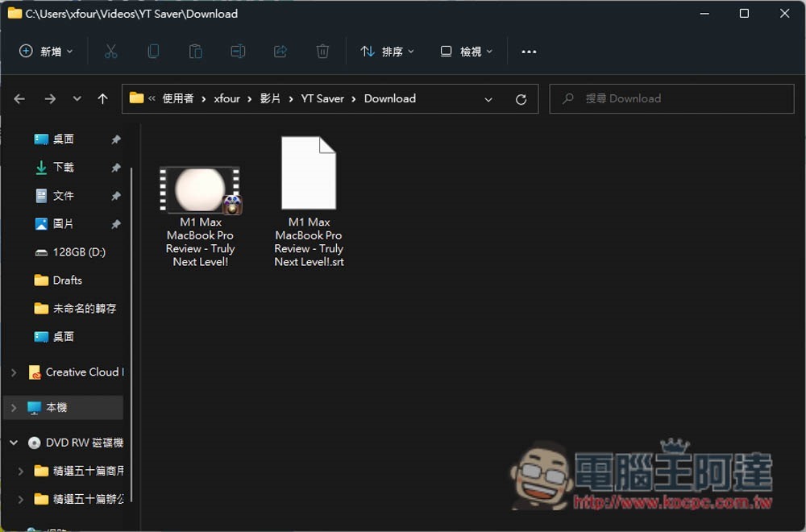Click the pin icon beside 圖片
This screenshot has height=532, width=806.
[115, 224]
